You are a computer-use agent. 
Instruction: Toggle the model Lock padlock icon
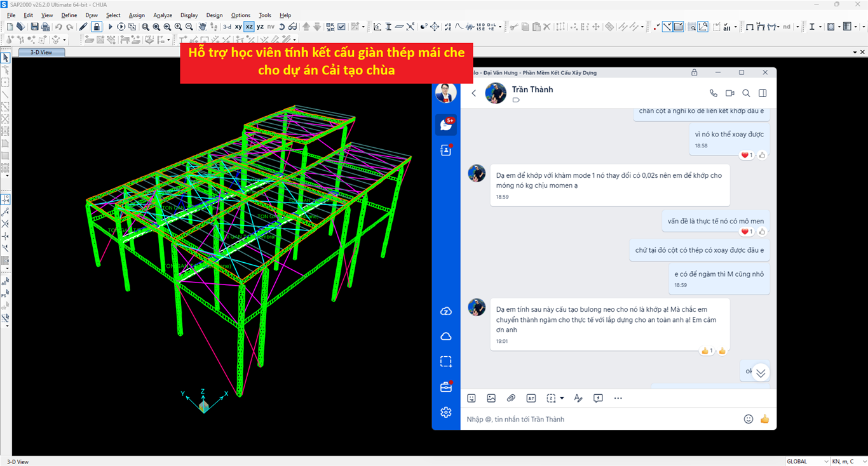click(x=97, y=27)
